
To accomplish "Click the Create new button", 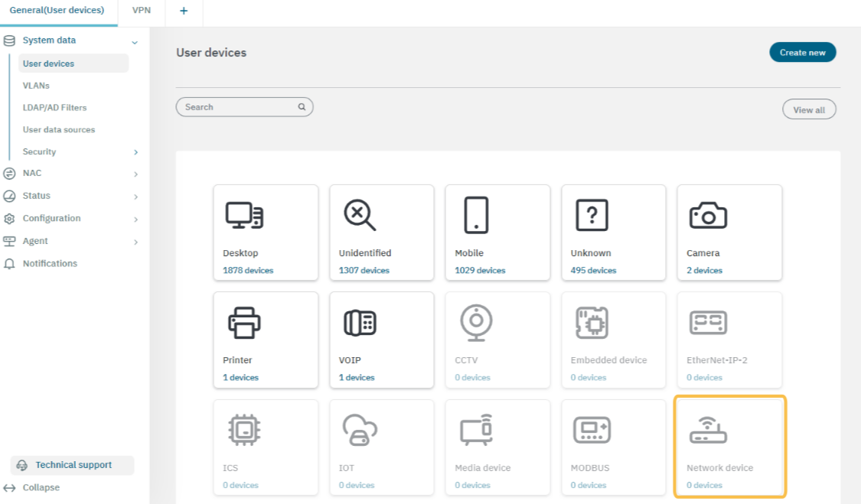I will click(802, 53).
